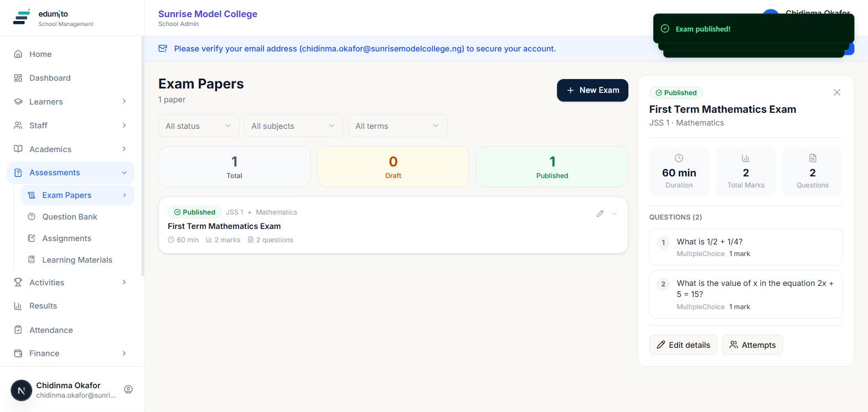868x412 pixels.
Task: Click the Dashboard grid icon
Action: [x=18, y=78]
